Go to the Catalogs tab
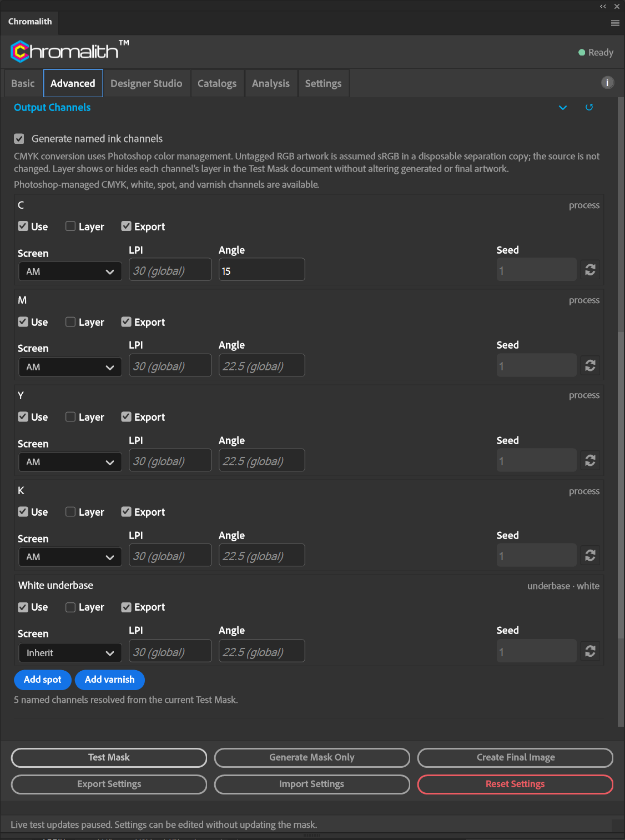Screen dimensions: 625x840 pyautogui.click(x=217, y=83)
